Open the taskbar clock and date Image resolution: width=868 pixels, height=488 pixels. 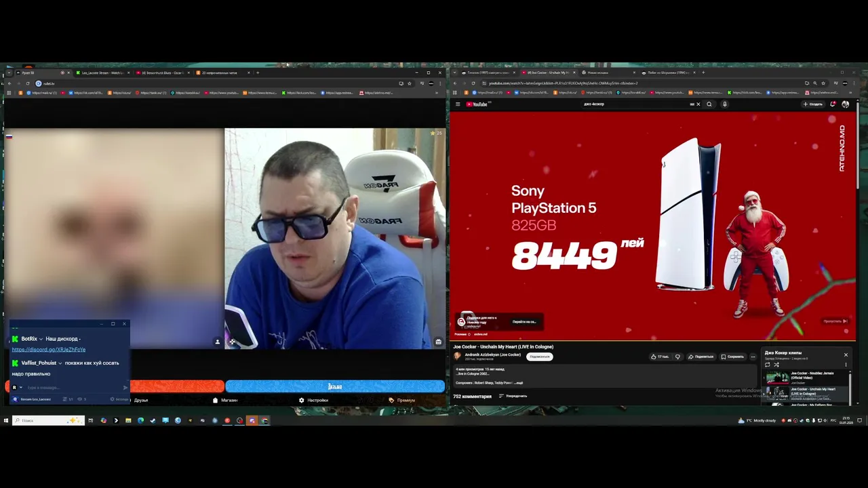coord(846,421)
